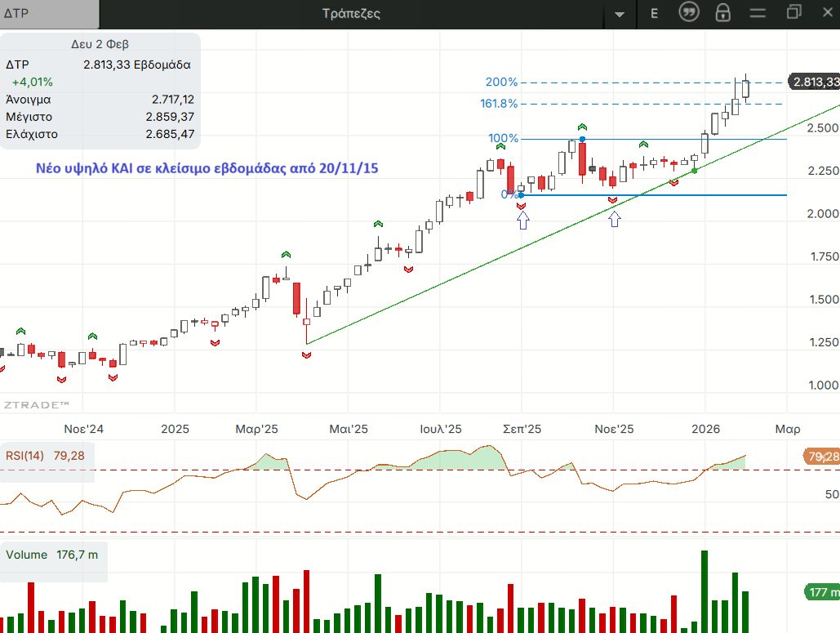Click the green dot on the trendline
840x633 pixels.
[x=695, y=170]
